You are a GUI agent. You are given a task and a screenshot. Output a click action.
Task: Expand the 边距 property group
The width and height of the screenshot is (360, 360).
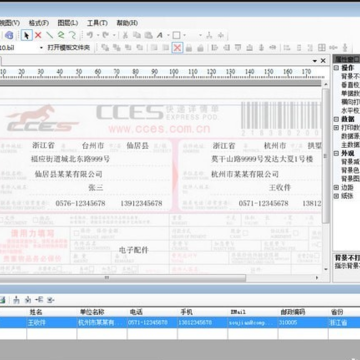pyautogui.click(x=336, y=188)
